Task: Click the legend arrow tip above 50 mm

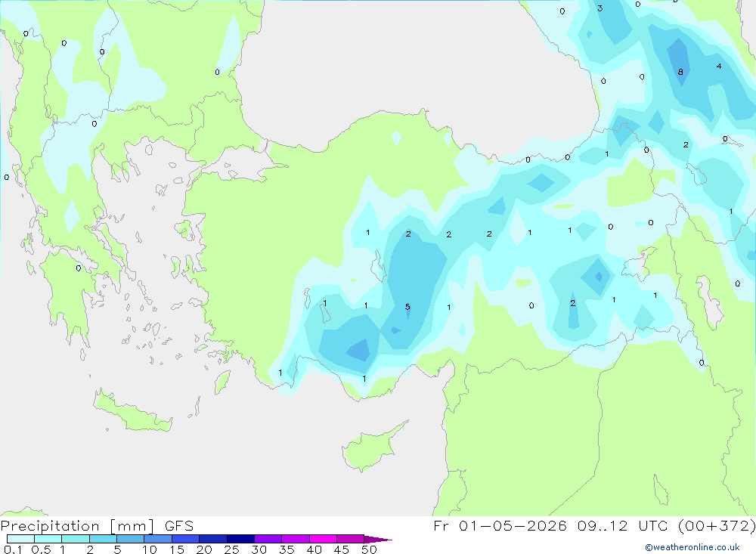Action: (379, 540)
